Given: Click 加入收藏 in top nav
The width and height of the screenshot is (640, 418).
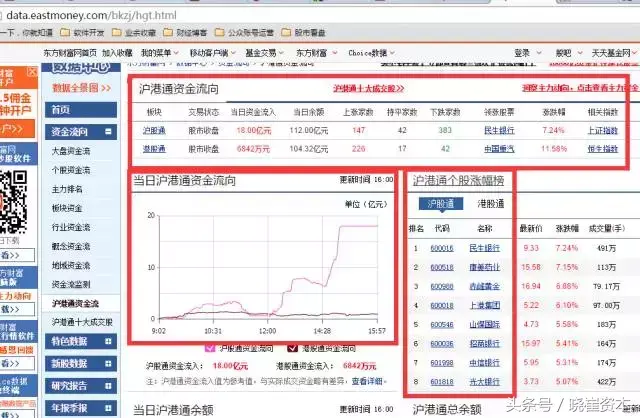Looking at the screenshot, I should click(x=117, y=53).
